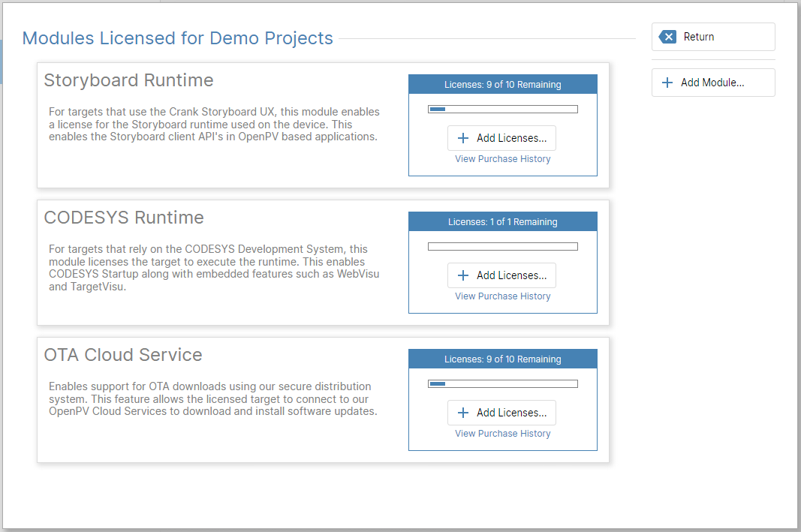
Task: Click plus icon in OTA Cloud Service Add Licenses
Action: point(463,413)
